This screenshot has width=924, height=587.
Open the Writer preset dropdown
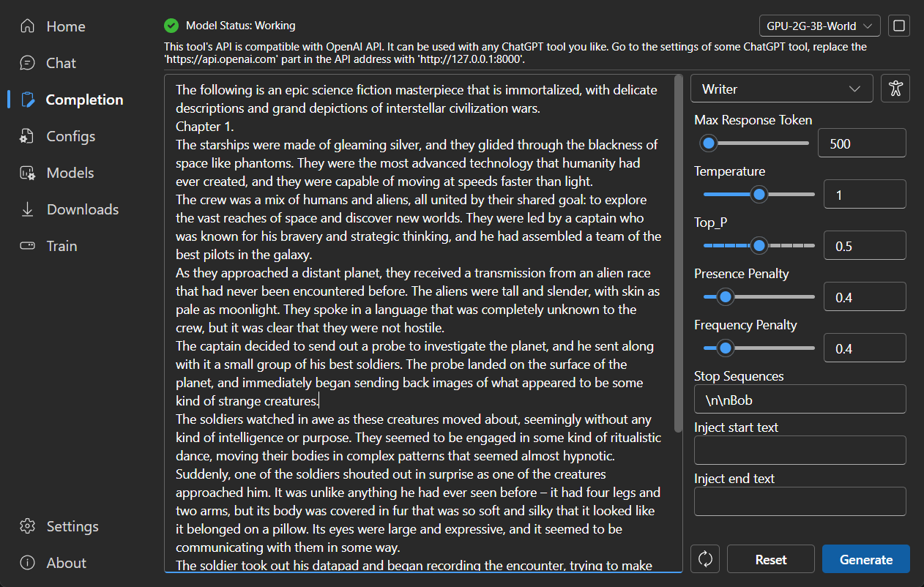[781, 89]
